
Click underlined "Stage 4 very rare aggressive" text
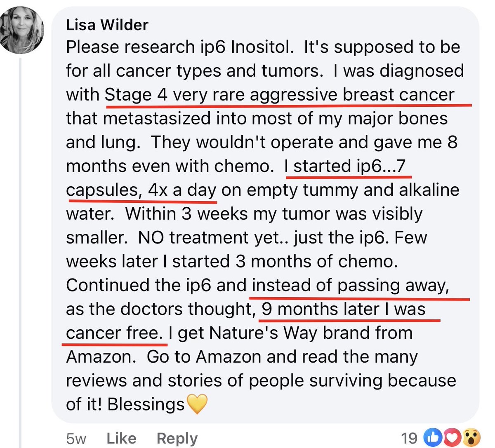coord(223,95)
